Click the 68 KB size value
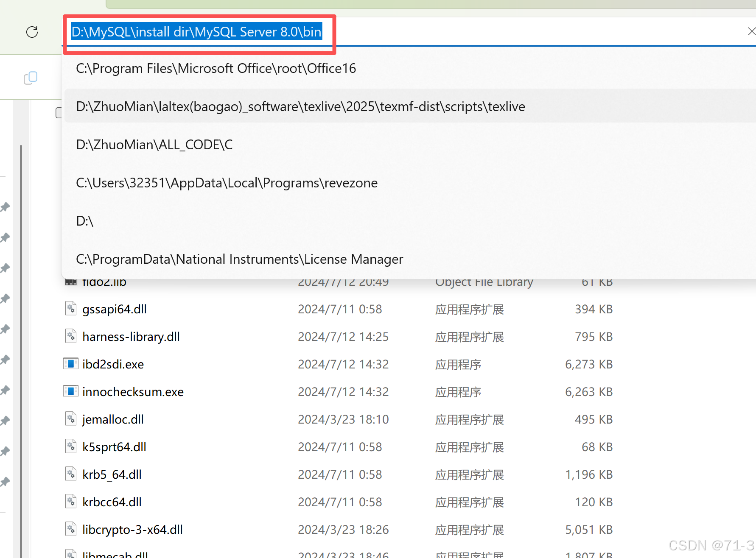The height and width of the screenshot is (558, 756). click(x=597, y=447)
